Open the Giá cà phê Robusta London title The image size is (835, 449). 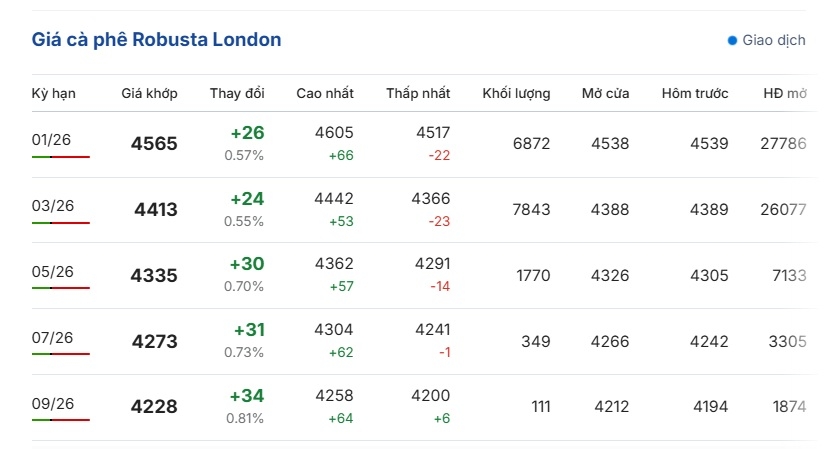(x=157, y=40)
